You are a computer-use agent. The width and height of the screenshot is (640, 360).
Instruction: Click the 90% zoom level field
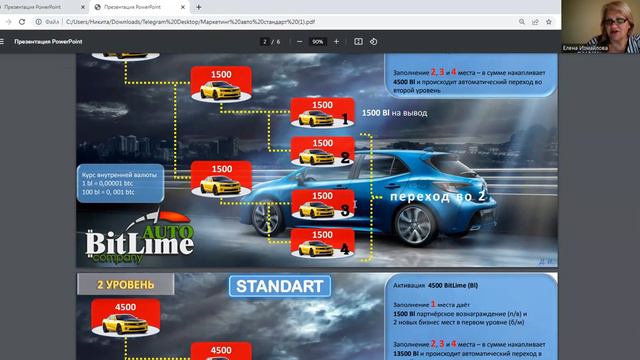318,42
